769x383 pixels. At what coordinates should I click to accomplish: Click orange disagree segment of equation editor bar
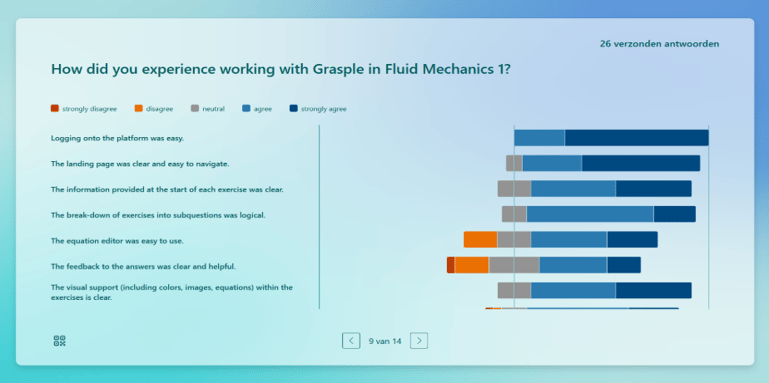(481, 239)
